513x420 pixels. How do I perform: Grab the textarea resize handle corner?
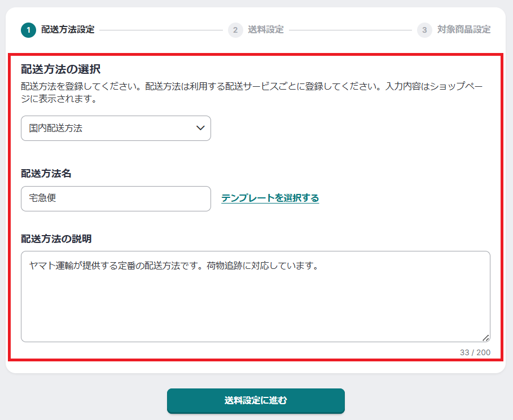coord(485,337)
